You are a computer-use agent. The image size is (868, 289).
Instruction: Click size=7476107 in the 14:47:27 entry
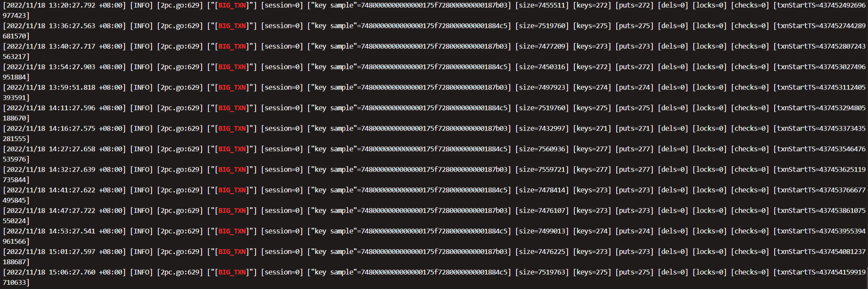(542, 211)
